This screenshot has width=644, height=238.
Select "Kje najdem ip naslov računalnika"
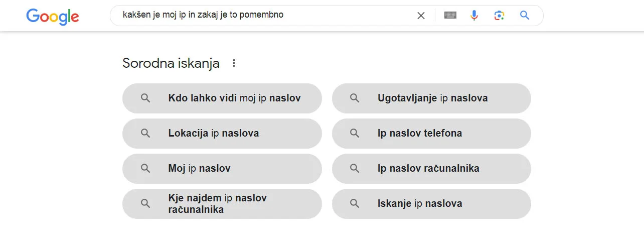coord(218,204)
